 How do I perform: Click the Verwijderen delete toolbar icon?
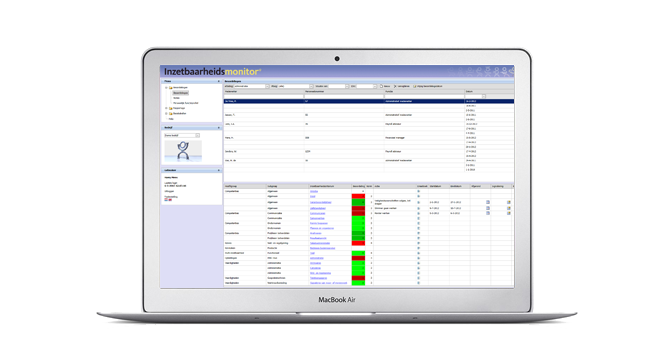tap(395, 86)
